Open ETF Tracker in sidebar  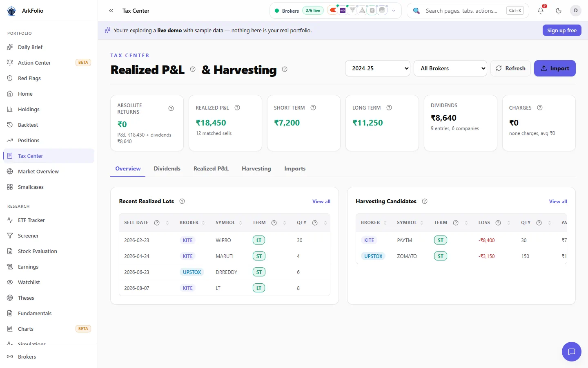[x=49, y=220]
